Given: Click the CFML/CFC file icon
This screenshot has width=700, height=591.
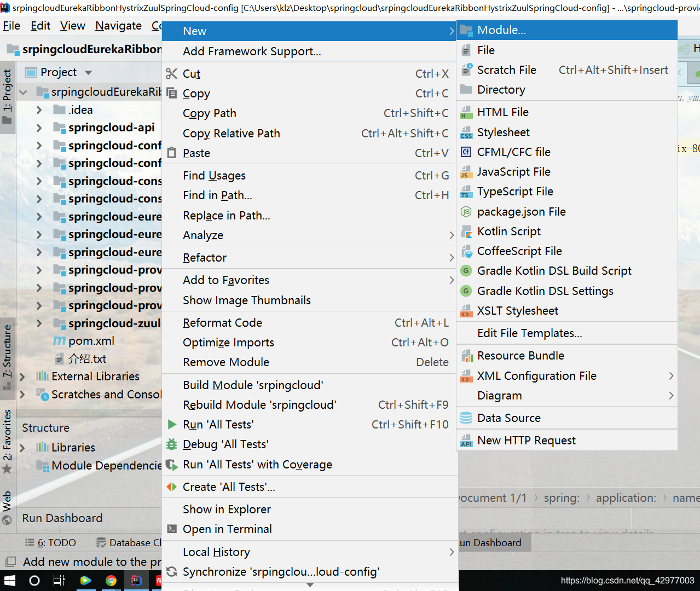Looking at the screenshot, I should tap(466, 152).
